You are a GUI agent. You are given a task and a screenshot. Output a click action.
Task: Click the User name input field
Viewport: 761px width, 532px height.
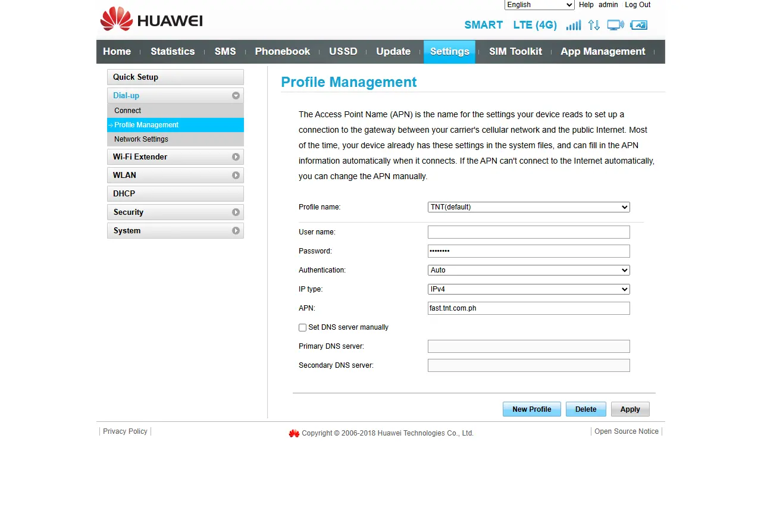click(528, 232)
